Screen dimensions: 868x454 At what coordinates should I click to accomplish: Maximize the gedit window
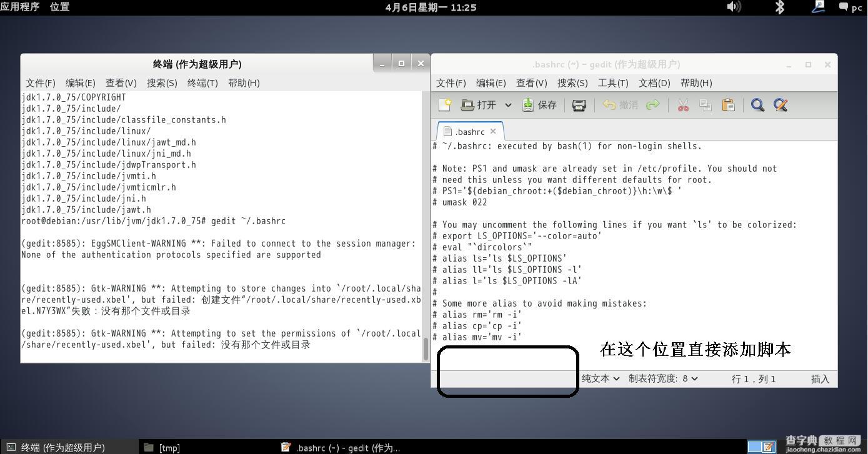(x=808, y=64)
